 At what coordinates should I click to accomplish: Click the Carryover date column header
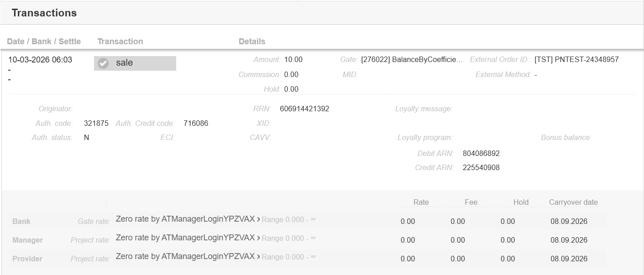pyautogui.click(x=573, y=202)
